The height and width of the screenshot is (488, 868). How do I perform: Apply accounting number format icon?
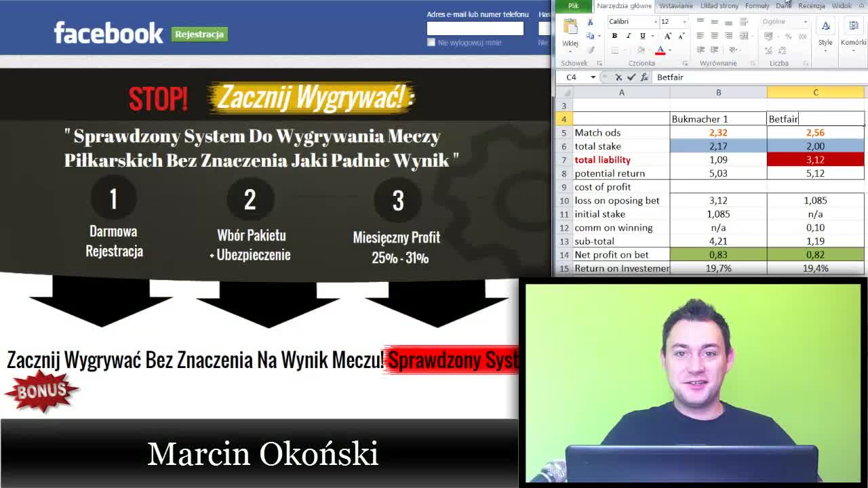coord(768,36)
